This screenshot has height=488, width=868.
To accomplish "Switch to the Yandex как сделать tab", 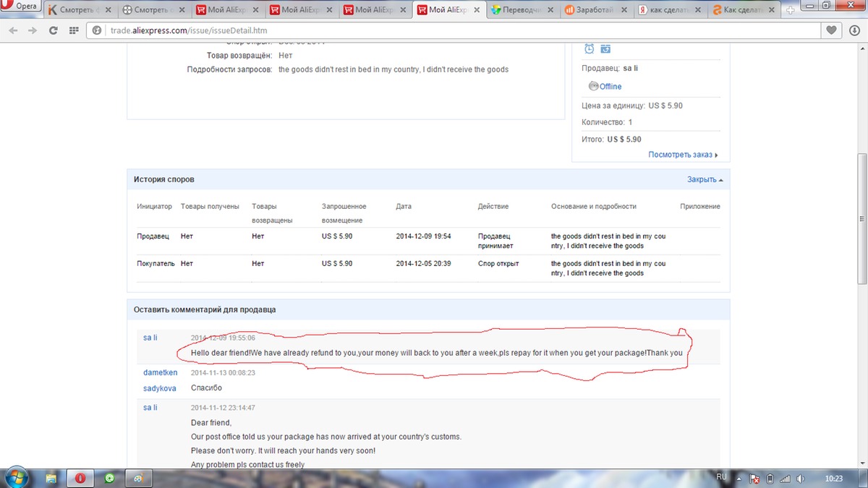I will (669, 10).
